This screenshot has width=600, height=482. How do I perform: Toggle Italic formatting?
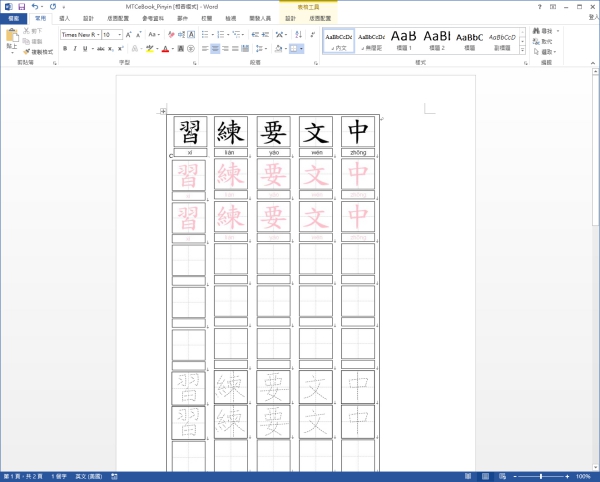pos(74,48)
